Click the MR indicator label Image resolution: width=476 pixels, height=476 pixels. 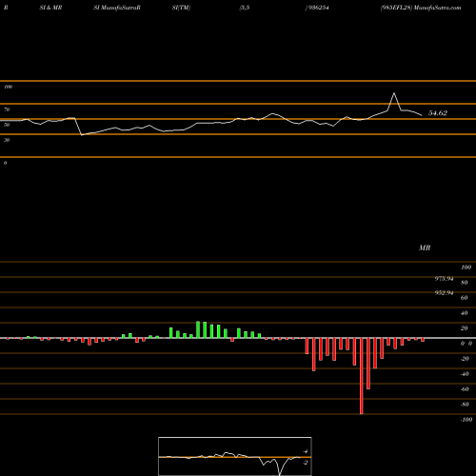425,248
